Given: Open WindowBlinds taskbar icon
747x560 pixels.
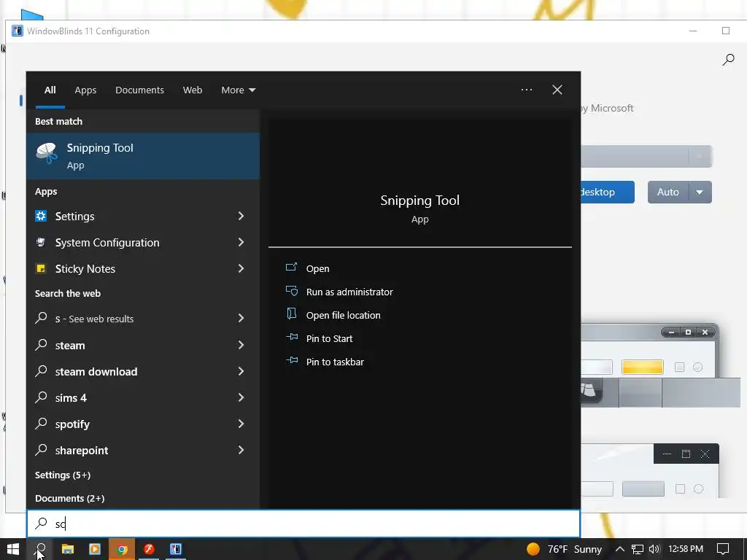Looking at the screenshot, I should 176,549.
